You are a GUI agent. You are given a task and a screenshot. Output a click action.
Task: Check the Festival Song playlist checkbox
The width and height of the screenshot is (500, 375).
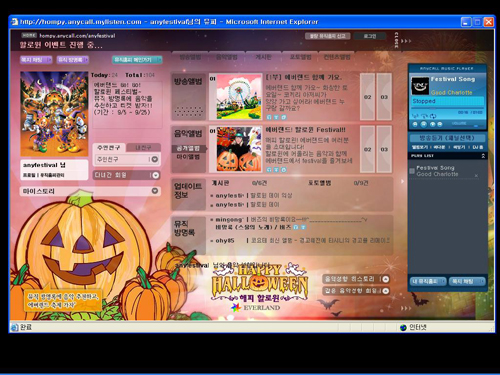(412, 171)
